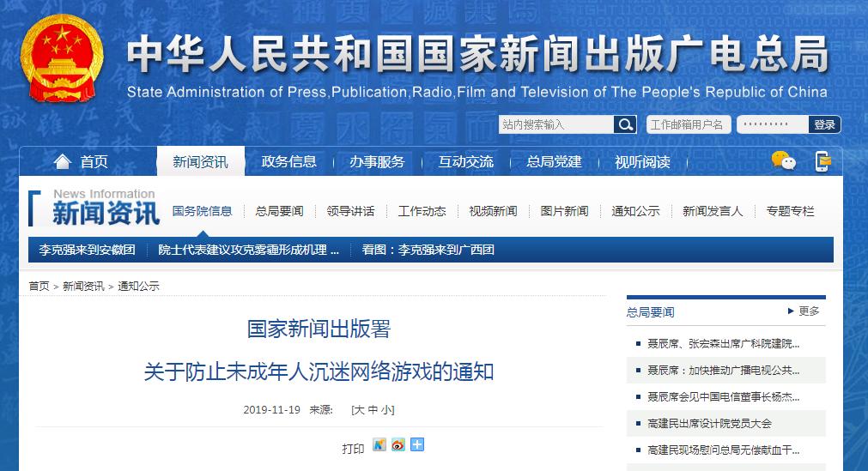The width and height of the screenshot is (868, 471).
Task: Open the 互动交流 navigation tab
Action: coord(466,161)
